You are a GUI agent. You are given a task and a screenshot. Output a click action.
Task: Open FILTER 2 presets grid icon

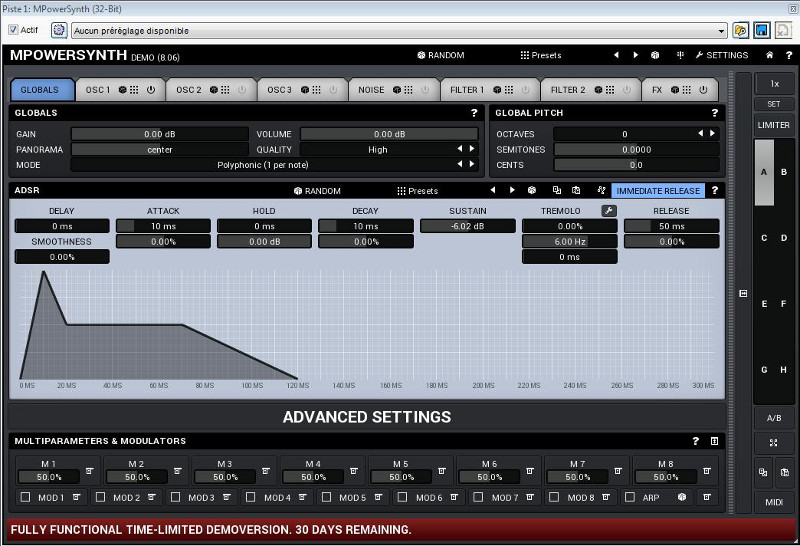tap(610, 90)
